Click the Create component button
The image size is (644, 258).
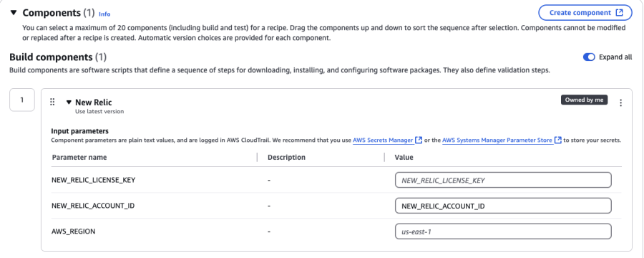(585, 13)
